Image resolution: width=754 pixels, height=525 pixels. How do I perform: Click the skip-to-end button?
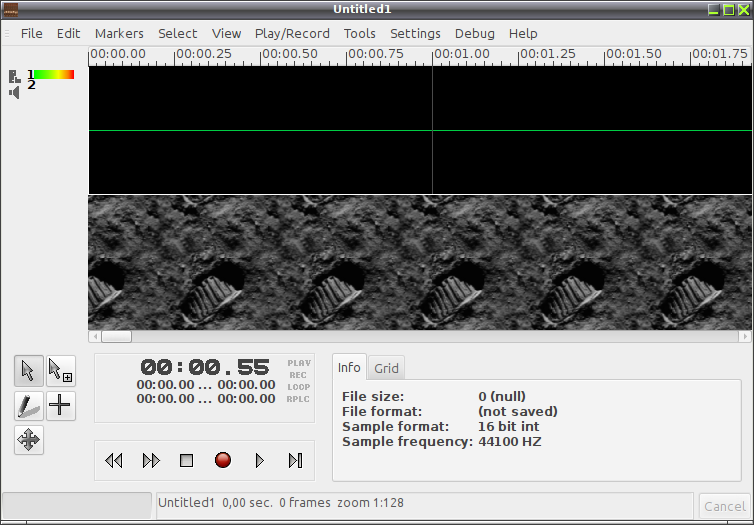coord(295,461)
